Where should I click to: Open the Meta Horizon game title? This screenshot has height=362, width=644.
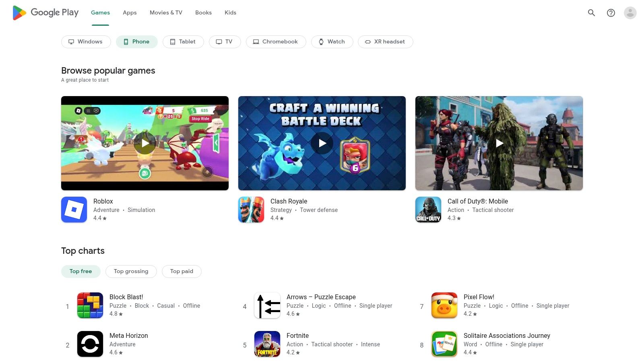pyautogui.click(x=128, y=335)
